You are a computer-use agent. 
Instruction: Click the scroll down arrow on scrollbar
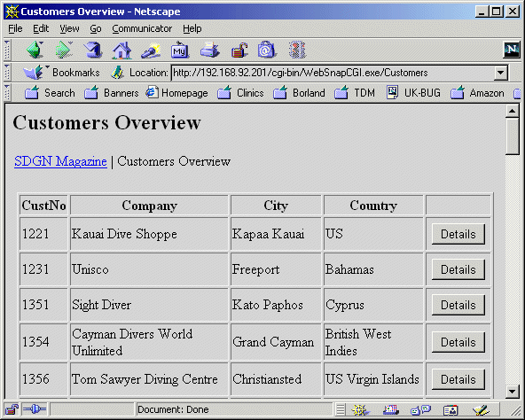point(513,391)
